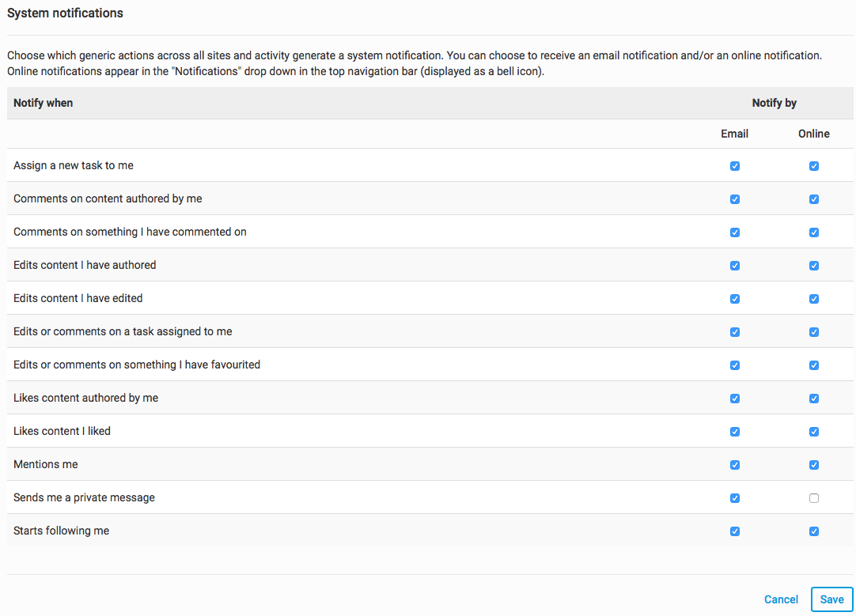
Task: Toggle Online for Likes content I liked
Action: click(814, 432)
